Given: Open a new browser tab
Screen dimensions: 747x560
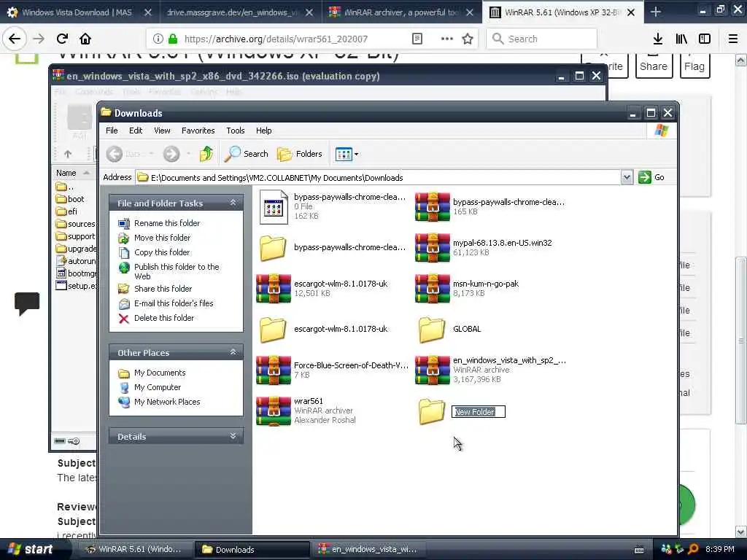Looking at the screenshot, I should [x=656, y=12].
